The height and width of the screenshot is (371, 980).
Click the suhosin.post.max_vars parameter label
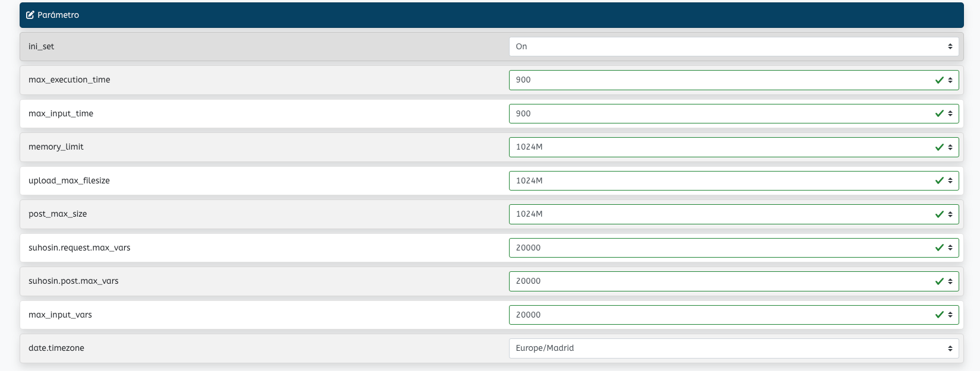tap(74, 281)
